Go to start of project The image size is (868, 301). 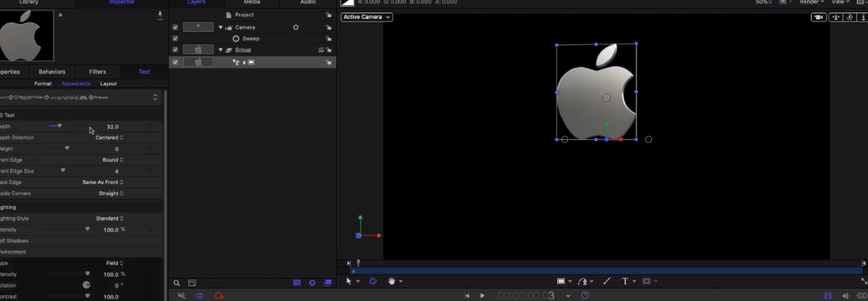[x=467, y=296]
